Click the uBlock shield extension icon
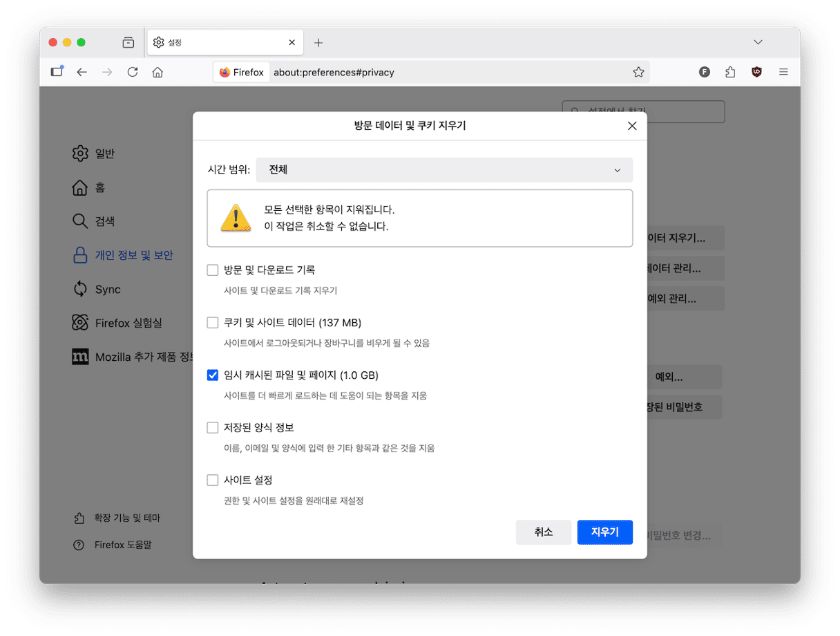The height and width of the screenshot is (636, 840). pyautogui.click(x=756, y=72)
